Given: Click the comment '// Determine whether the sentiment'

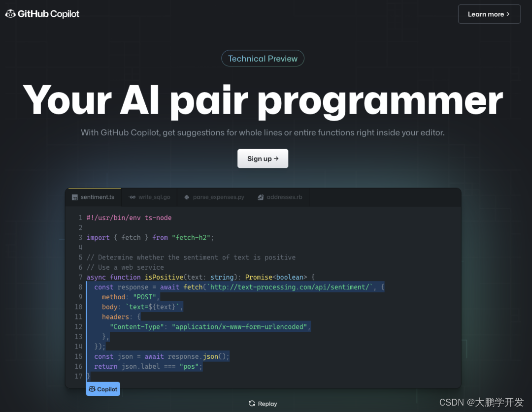Looking at the screenshot, I should click(x=191, y=257).
